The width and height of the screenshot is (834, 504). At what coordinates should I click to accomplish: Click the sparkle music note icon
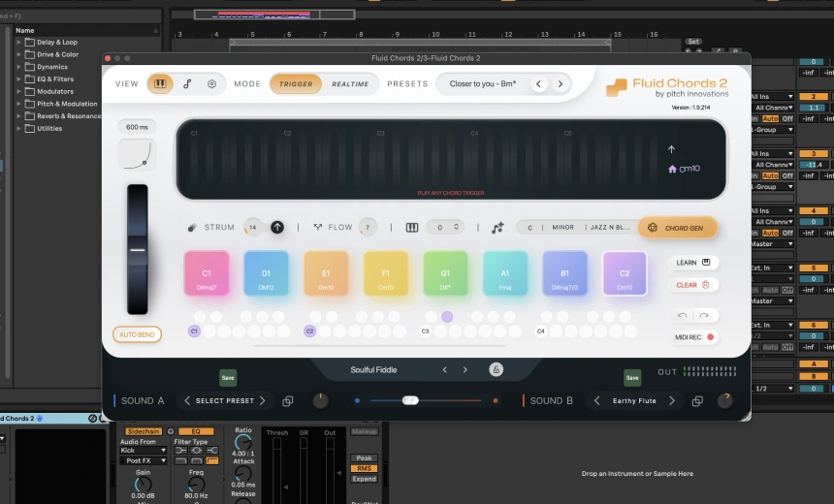coord(497,228)
